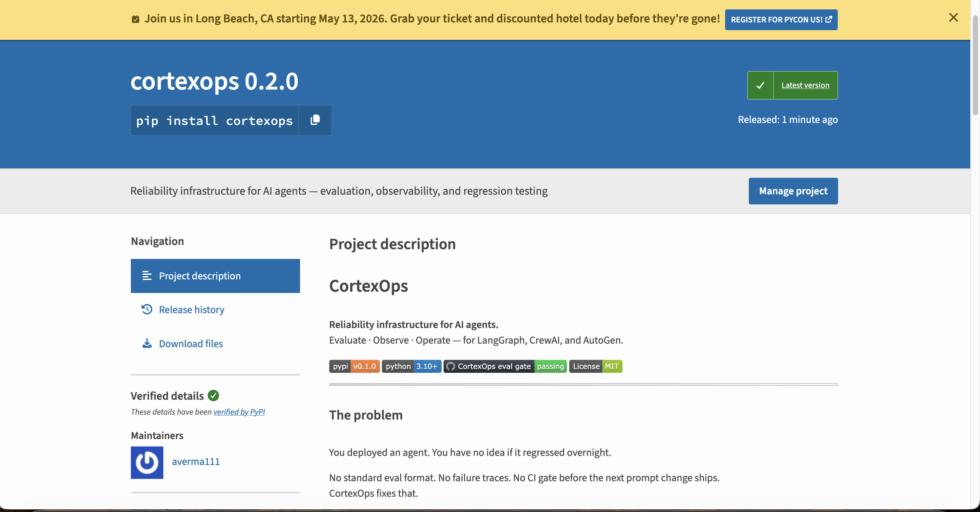This screenshot has width=980, height=512.
Task: Go to the Download files section
Action: point(191,344)
